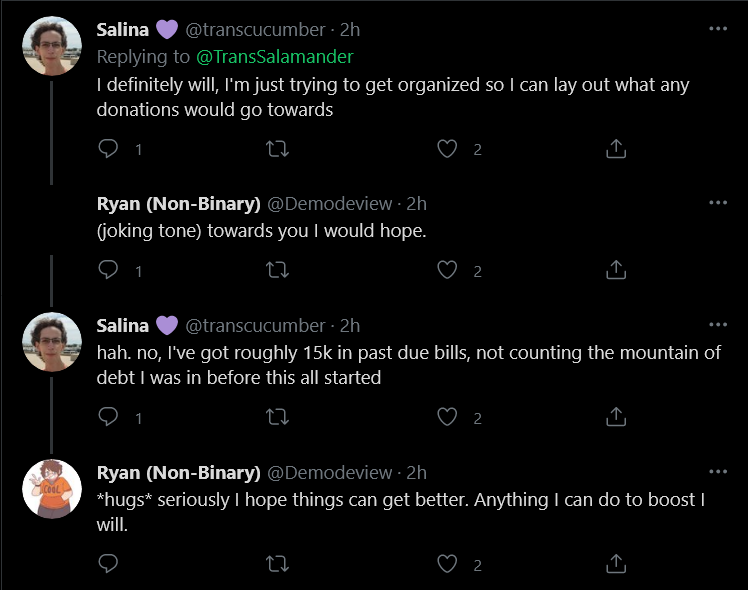Open Ryan (Non-Binary) profile on hugs tweet

tap(178, 473)
